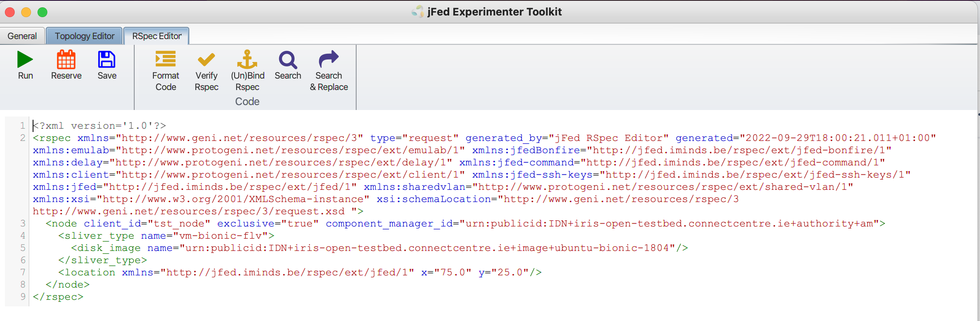Image resolution: width=980 pixels, height=321 pixels.
Task: Click the exclusive="true" attribute
Action: tap(268, 223)
